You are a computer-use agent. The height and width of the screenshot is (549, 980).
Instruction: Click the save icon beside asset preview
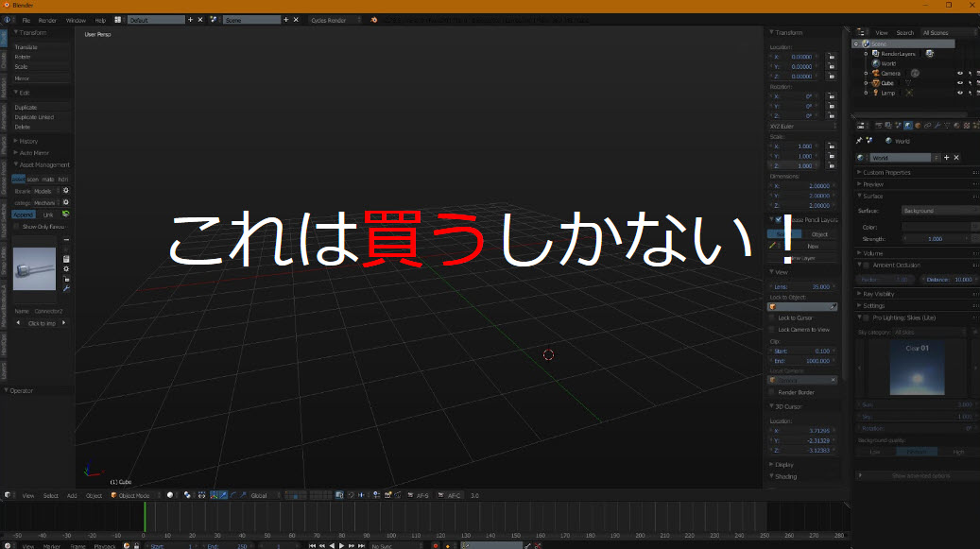click(x=66, y=259)
